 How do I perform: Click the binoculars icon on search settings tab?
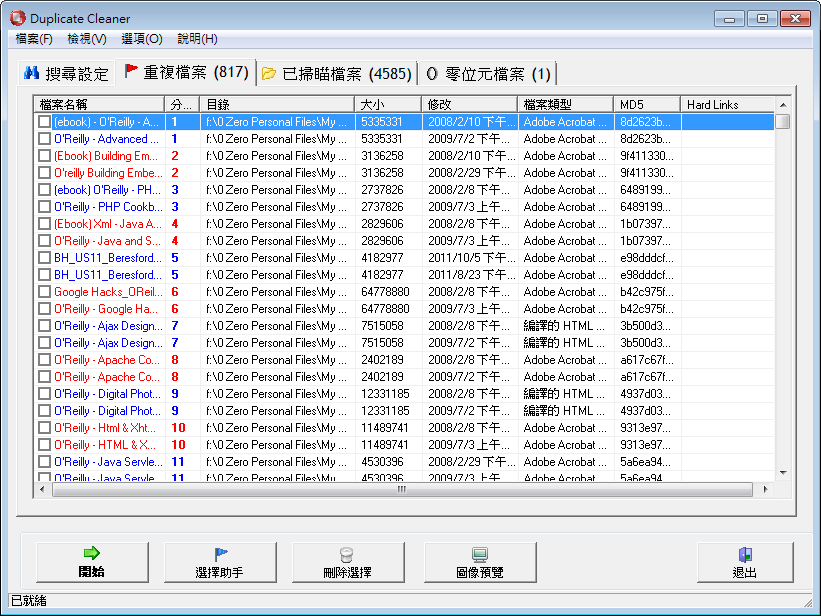[31, 73]
